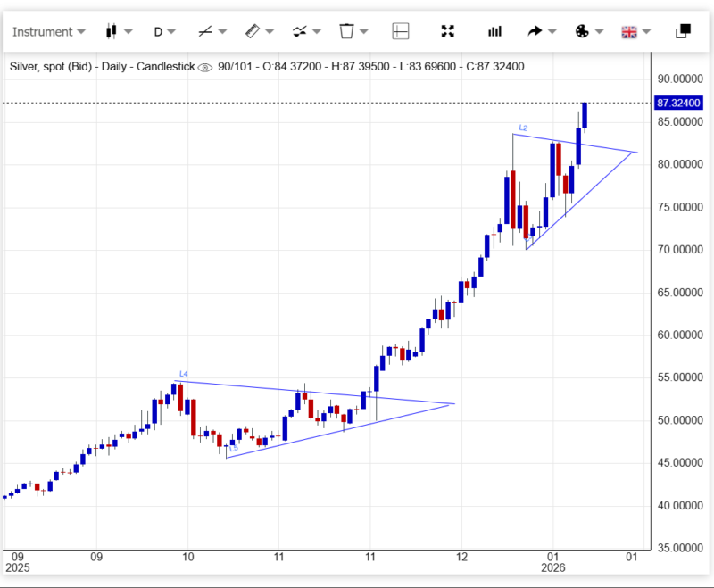Expand the arrow next to trash bin
Screen dimensions: 714x588
pos(365,31)
